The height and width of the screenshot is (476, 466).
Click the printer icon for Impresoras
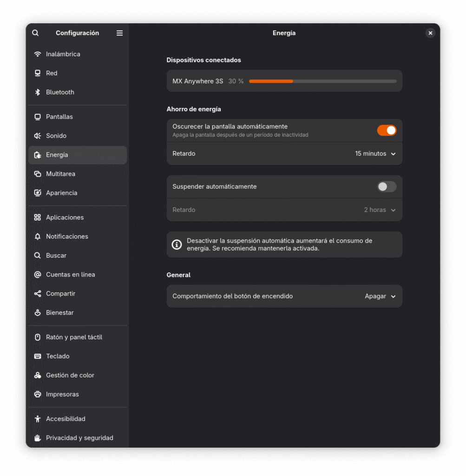(x=38, y=395)
